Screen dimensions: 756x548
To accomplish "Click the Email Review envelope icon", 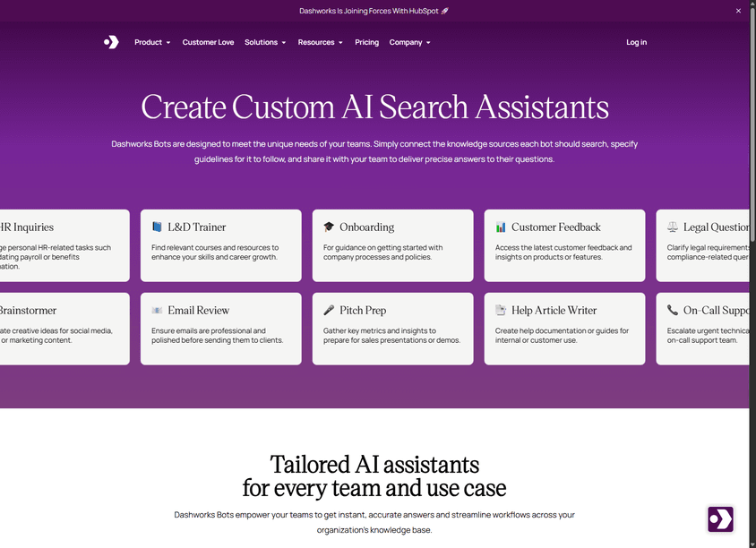I will [x=157, y=311].
